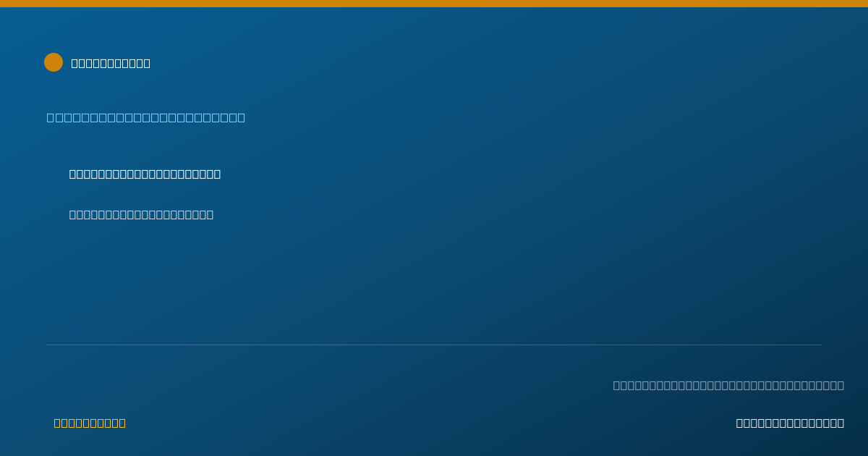
Task: Click the white text line at bottom right
Action: [x=790, y=423]
